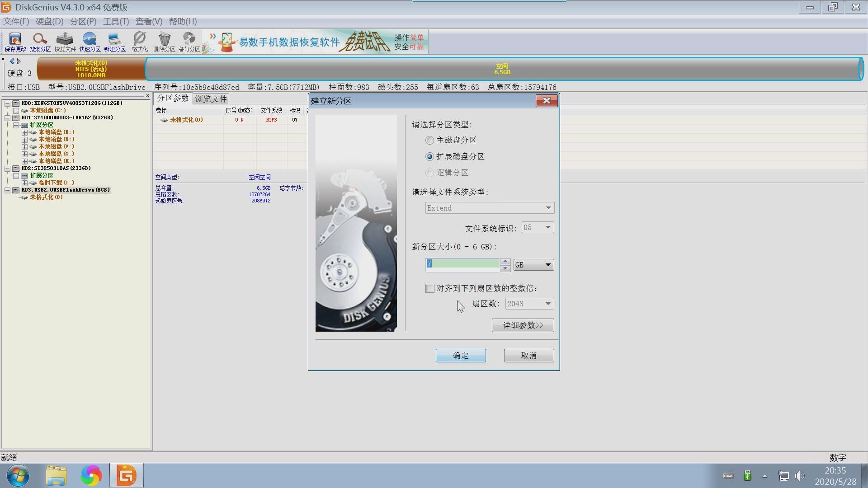Viewport: 868px width, 488px height.
Task: Open the 分区(P) menu
Action: point(83,21)
